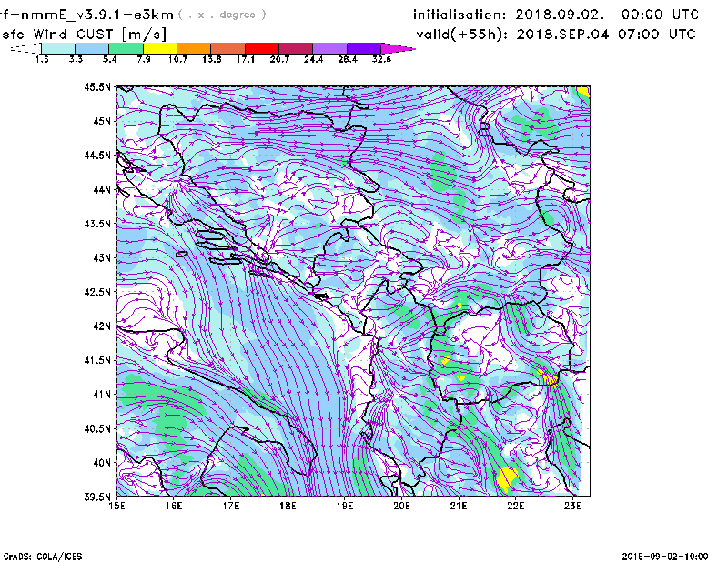This screenshot has height=562, width=728.
Task: Click the '44.5N' latitude label
Action: (97, 155)
